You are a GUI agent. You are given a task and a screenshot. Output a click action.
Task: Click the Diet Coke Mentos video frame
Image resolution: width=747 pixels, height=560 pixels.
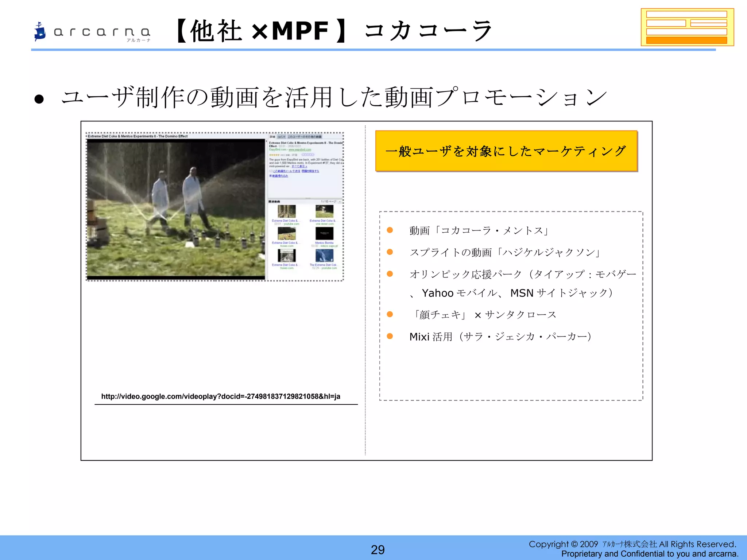pos(176,209)
